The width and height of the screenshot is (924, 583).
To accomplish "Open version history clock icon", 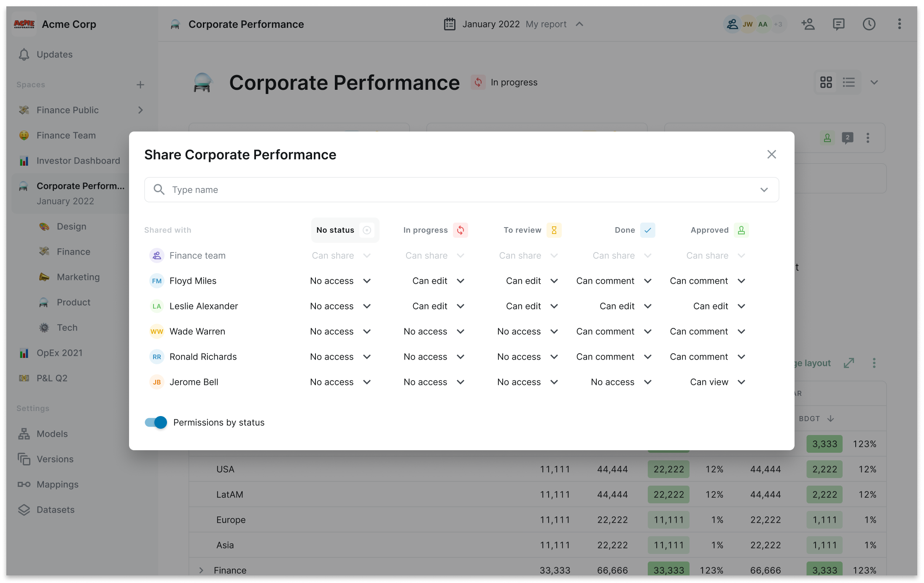I will pos(869,24).
